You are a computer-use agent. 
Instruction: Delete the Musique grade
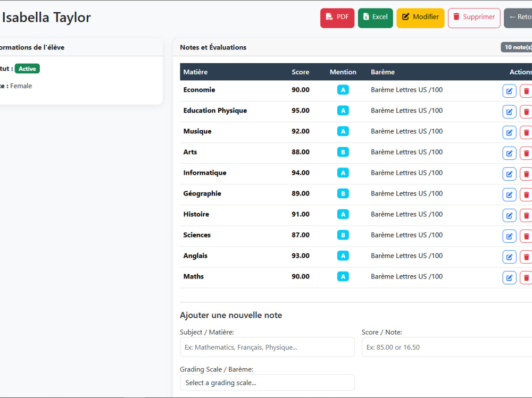tap(526, 132)
